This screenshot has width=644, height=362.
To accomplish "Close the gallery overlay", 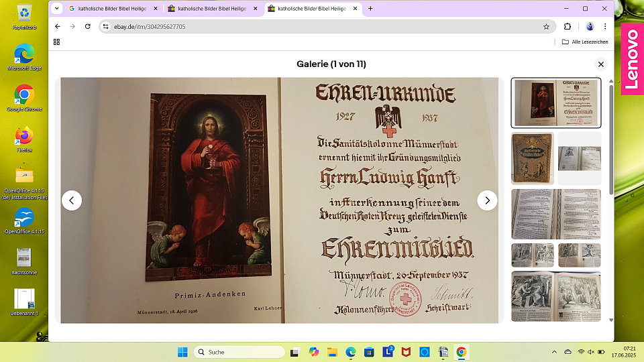I will point(601,64).
